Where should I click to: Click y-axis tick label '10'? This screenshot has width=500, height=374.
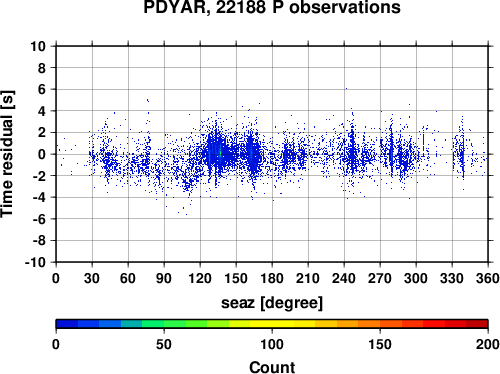click(x=38, y=46)
